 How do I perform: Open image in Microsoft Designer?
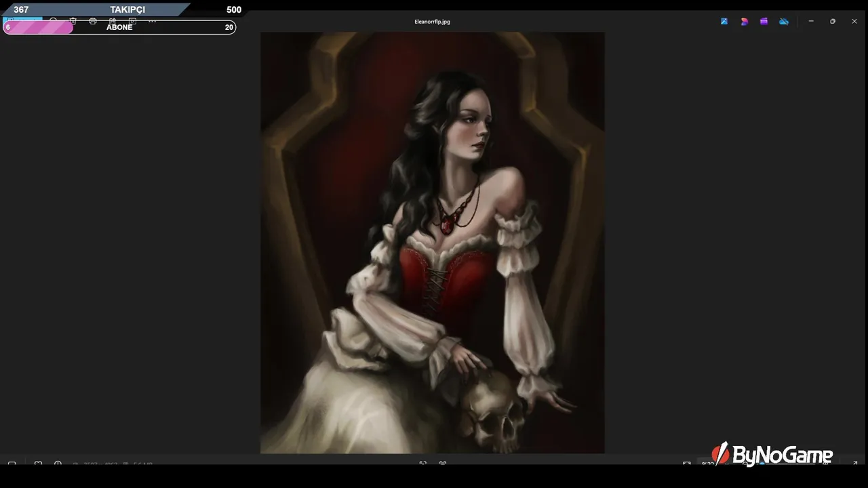[744, 22]
